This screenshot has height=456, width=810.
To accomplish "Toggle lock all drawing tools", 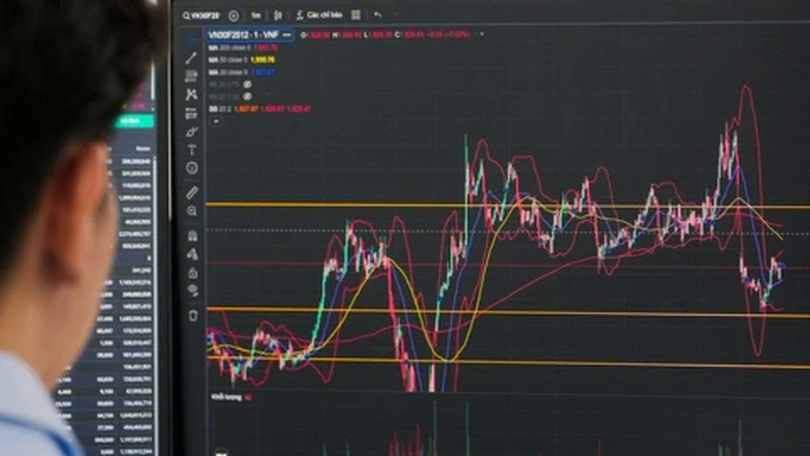I will (x=193, y=273).
